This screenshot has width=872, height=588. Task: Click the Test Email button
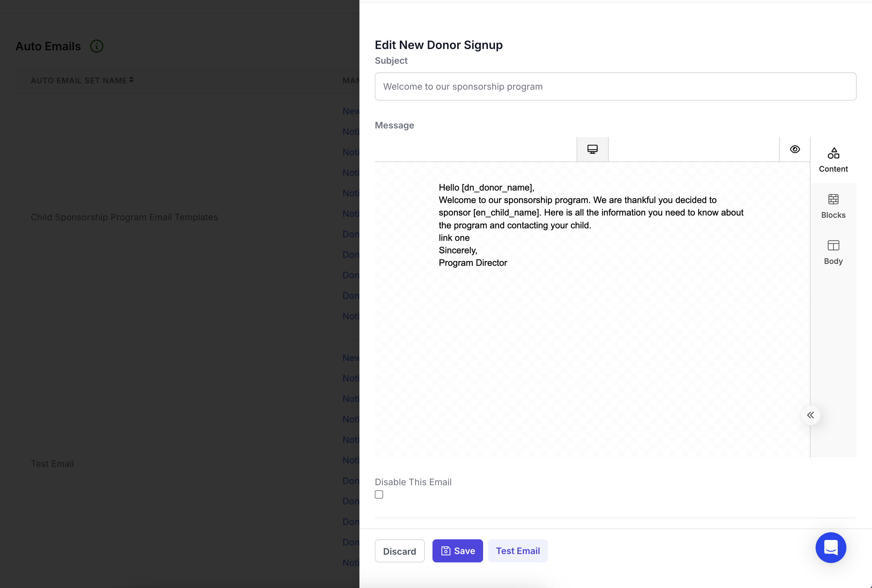[518, 551]
